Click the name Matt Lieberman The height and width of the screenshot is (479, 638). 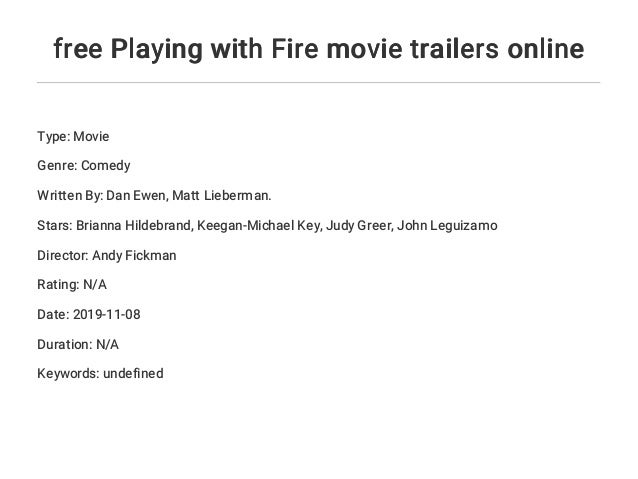coord(220,196)
